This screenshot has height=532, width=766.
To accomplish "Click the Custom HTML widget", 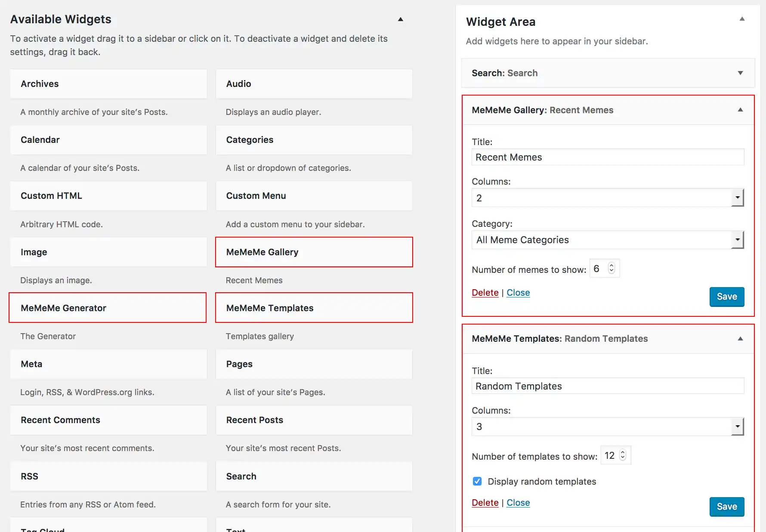I will point(108,196).
